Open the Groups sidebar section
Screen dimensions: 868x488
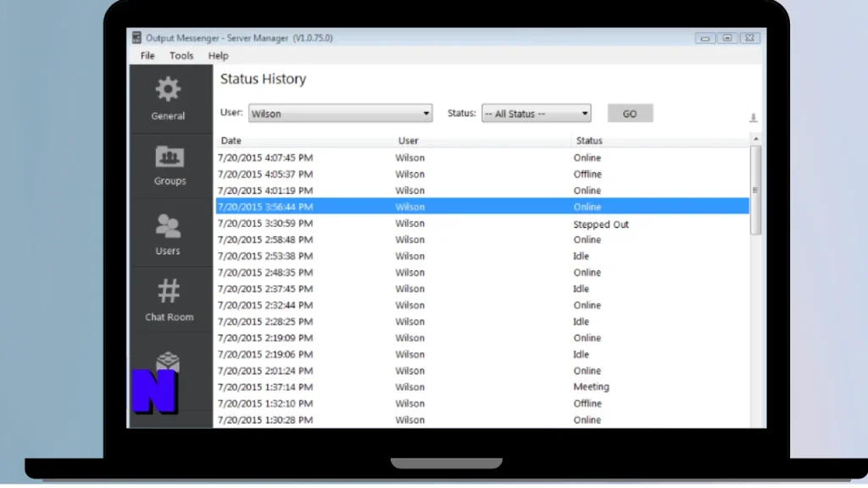170,165
